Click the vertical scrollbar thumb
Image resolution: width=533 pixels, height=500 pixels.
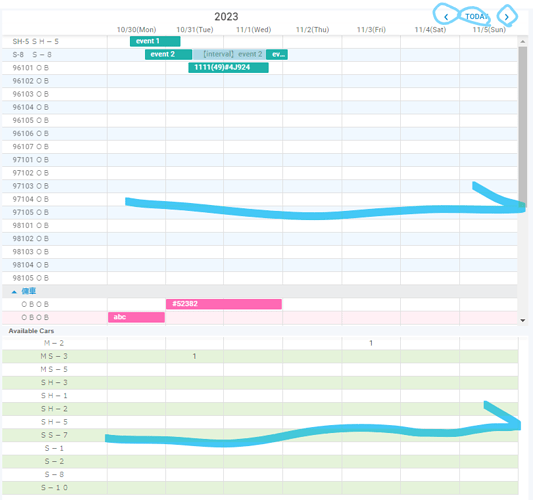(522, 126)
